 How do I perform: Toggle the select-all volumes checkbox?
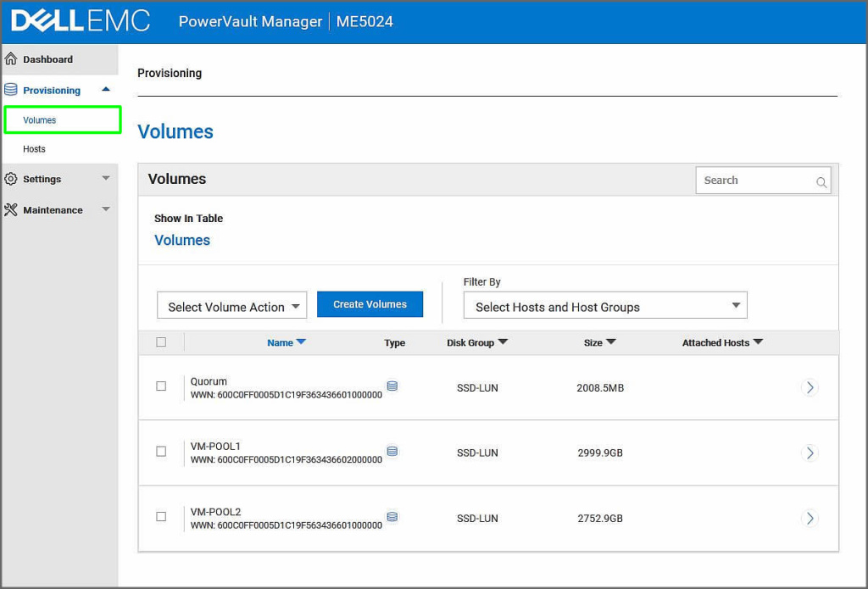pos(161,342)
